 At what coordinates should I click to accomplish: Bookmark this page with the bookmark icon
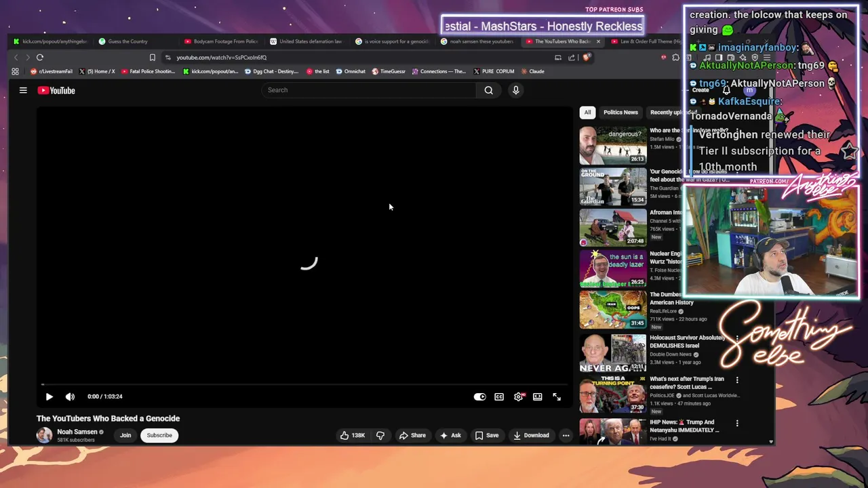coord(152,58)
